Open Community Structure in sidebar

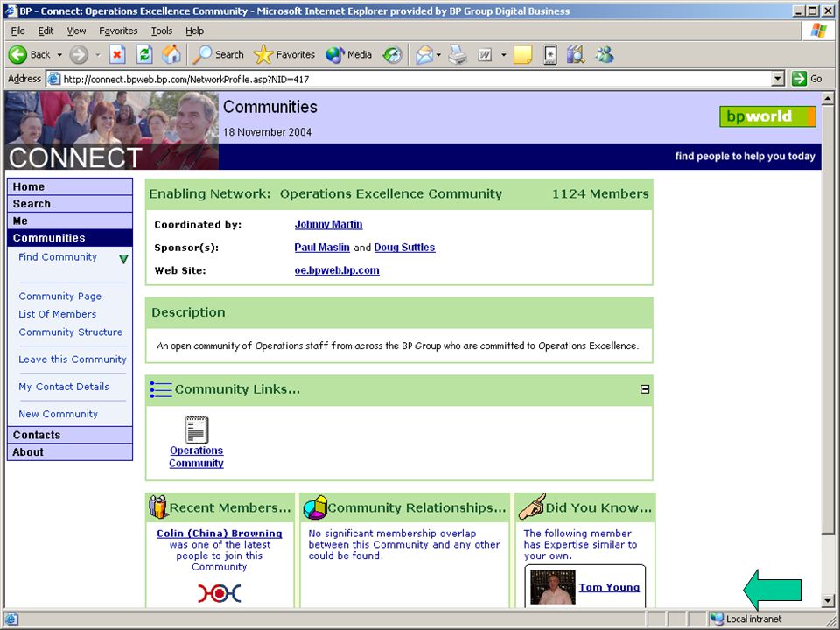tap(71, 332)
